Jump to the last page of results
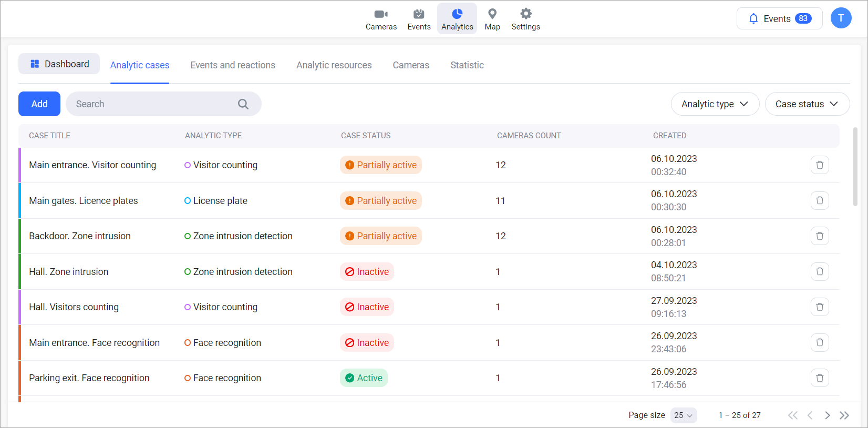This screenshot has height=428, width=868. pyautogui.click(x=844, y=415)
